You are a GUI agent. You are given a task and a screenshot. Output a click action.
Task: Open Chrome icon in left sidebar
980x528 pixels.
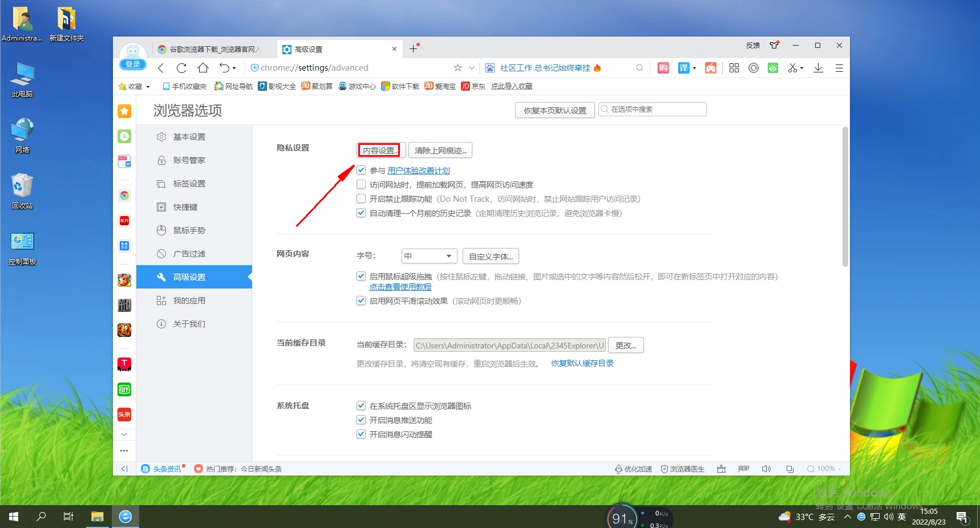(124, 196)
